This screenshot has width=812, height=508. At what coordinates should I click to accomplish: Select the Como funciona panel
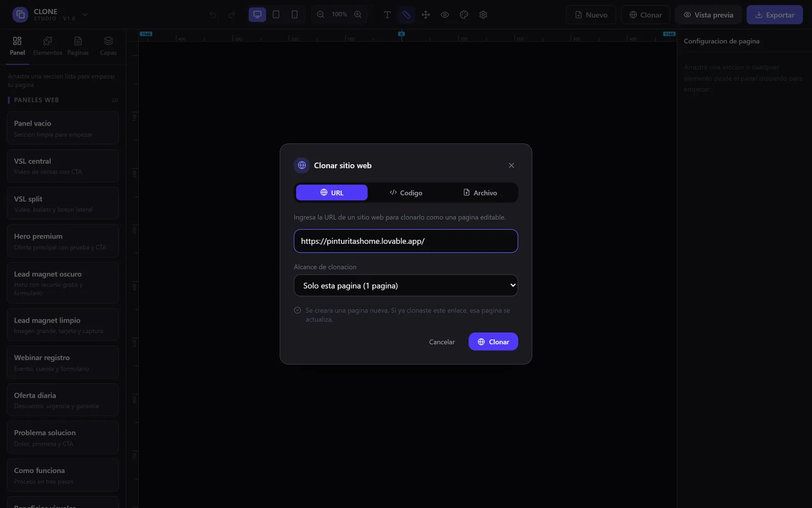pyautogui.click(x=63, y=475)
